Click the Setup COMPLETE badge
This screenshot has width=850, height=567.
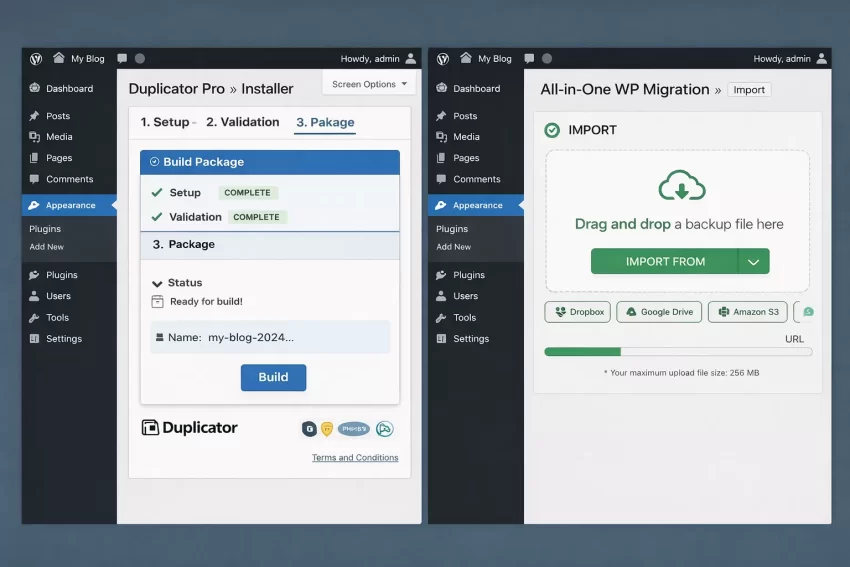248,192
